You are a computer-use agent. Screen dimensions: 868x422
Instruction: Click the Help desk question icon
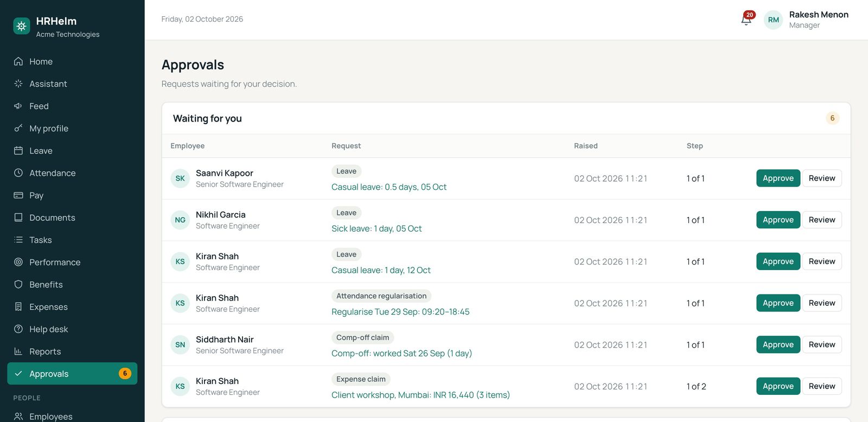(18, 329)
